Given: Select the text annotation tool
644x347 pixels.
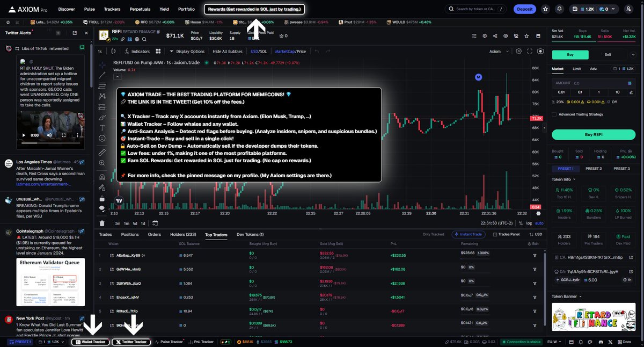Looking at the screenshot, I should coord(102,127).
